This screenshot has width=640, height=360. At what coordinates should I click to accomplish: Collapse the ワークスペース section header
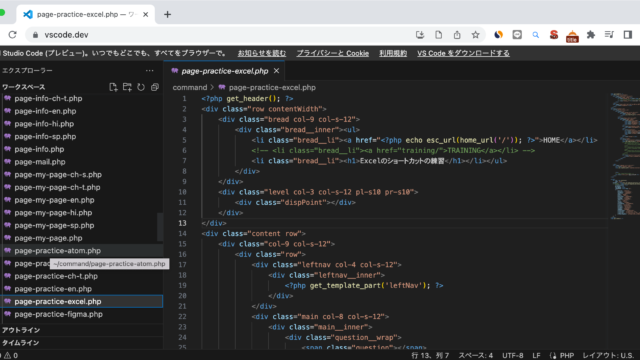tap(23, 87)
